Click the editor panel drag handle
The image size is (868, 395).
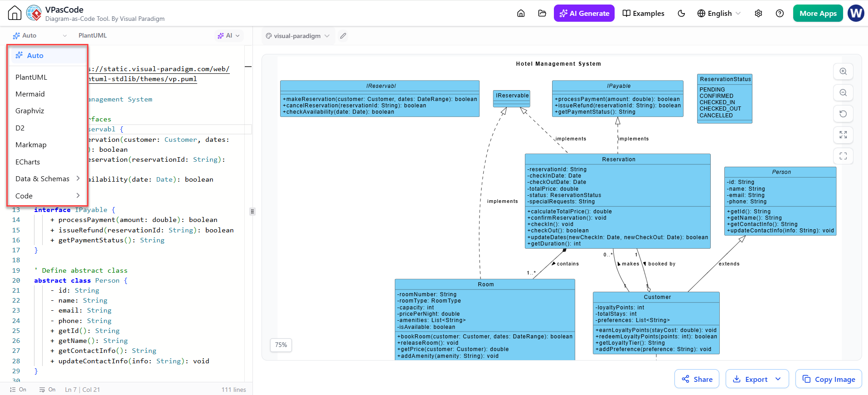(x=252, y=212)
